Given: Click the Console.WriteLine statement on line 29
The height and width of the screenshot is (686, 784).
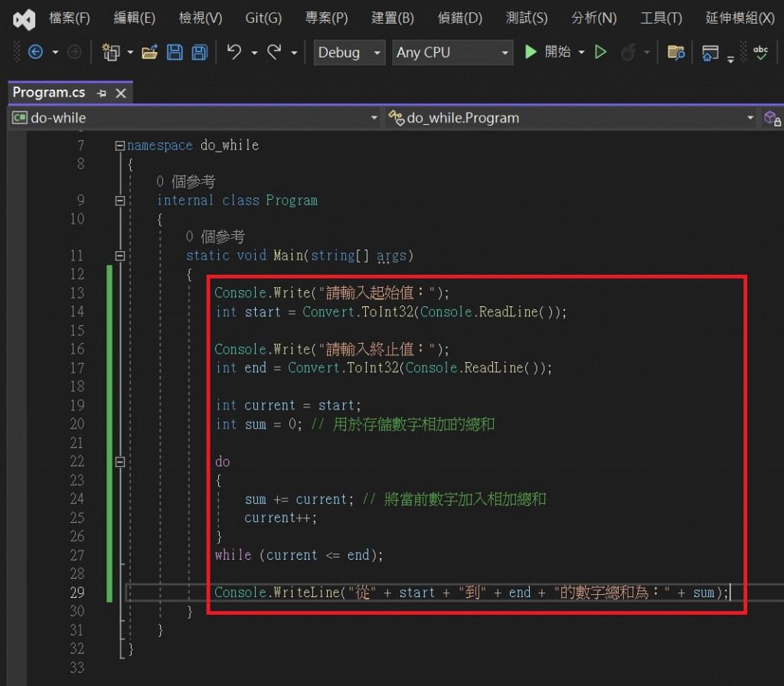Looking at the screenshot, I should tap(472, 593).
